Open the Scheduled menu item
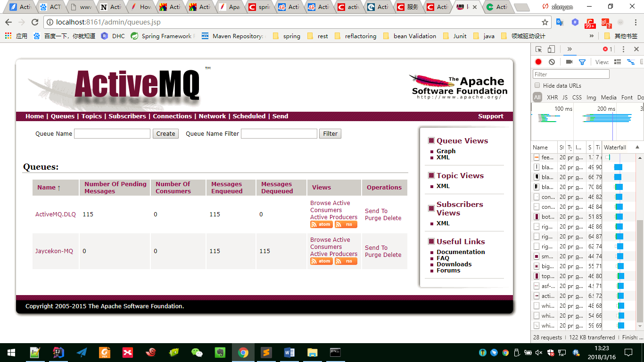This screenshot has width=644, height=362. [x=249, y=116]
